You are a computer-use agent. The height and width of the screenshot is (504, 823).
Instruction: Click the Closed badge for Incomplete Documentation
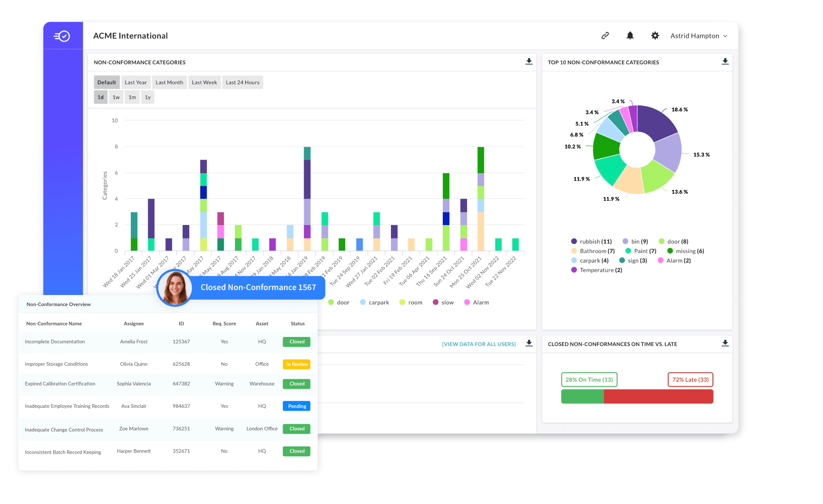tap(296, 341)
